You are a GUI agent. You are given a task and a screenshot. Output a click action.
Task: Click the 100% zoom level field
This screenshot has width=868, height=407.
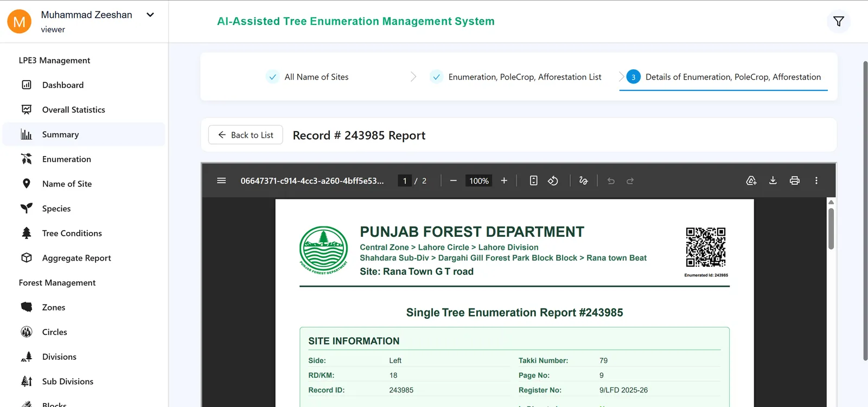pos(479,181)
